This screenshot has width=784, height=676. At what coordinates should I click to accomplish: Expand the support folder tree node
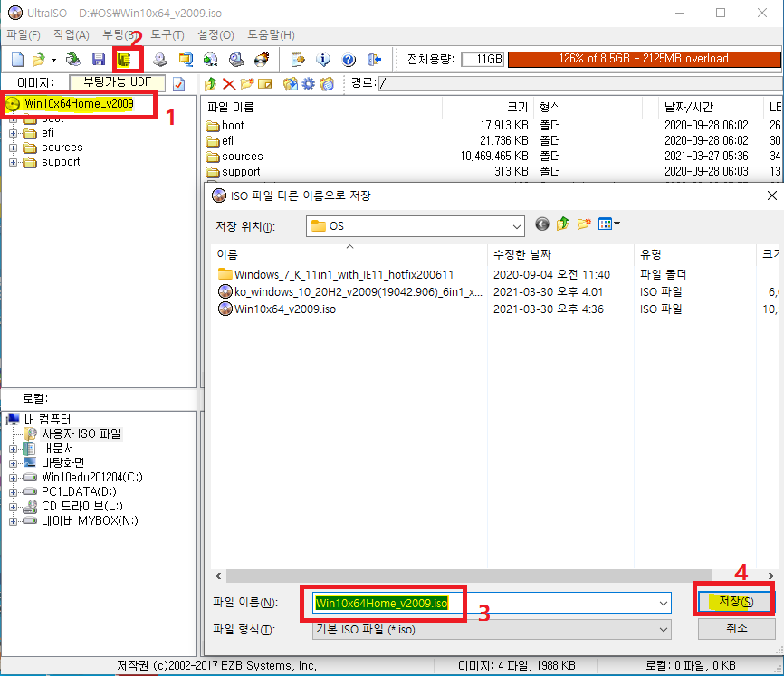(x=14, y=162)
